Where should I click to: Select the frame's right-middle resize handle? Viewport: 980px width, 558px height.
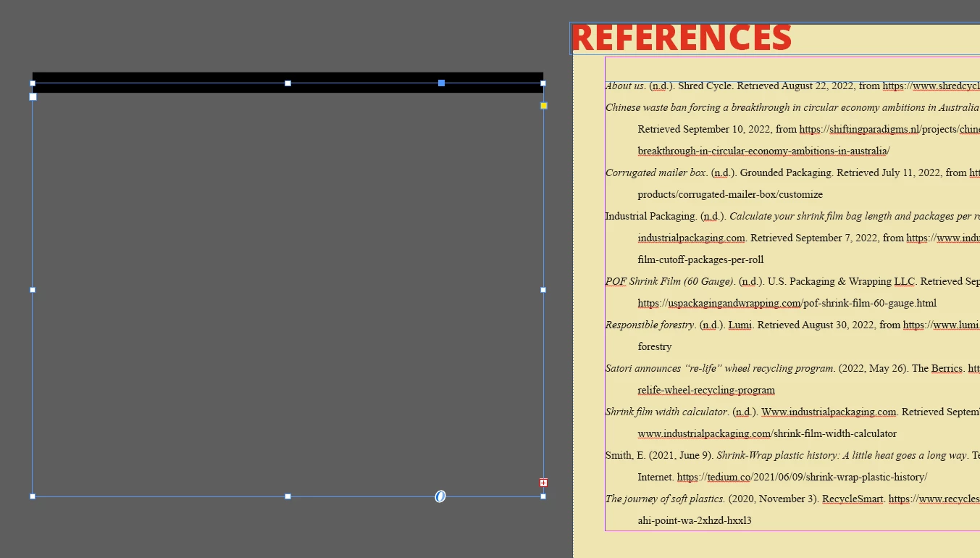point(543,290)
